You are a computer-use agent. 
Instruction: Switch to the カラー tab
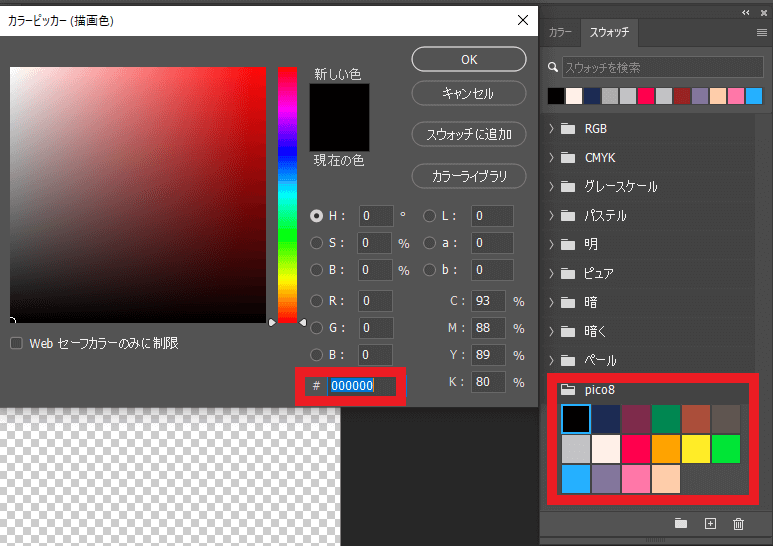(560, 33)
